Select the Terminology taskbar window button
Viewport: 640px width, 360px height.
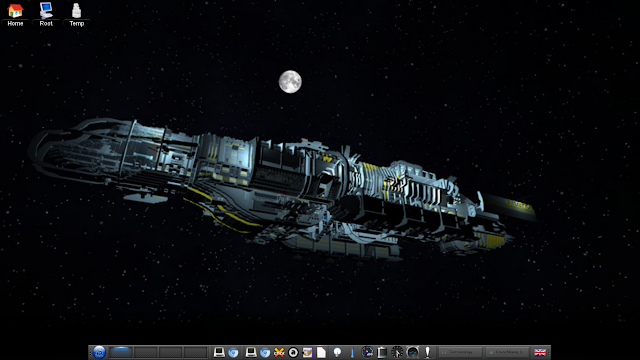point(460,352)
